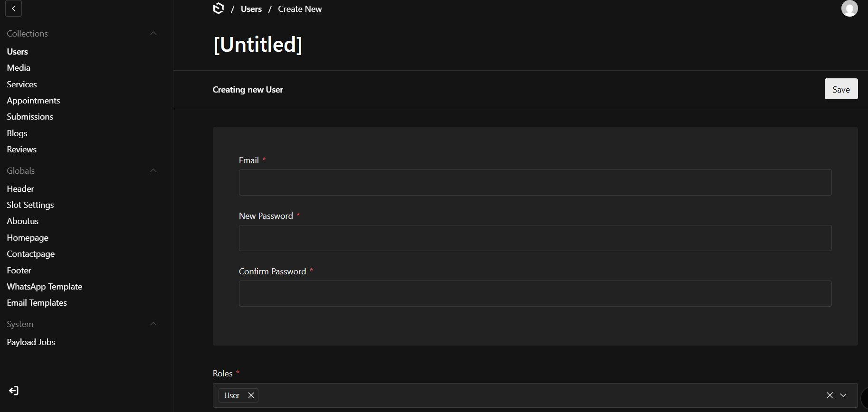Image resolution: width=868 pixels, height=412 pixels.
Task: Collapse the System group
Action: pyautogui.click(x=153, y=324)
